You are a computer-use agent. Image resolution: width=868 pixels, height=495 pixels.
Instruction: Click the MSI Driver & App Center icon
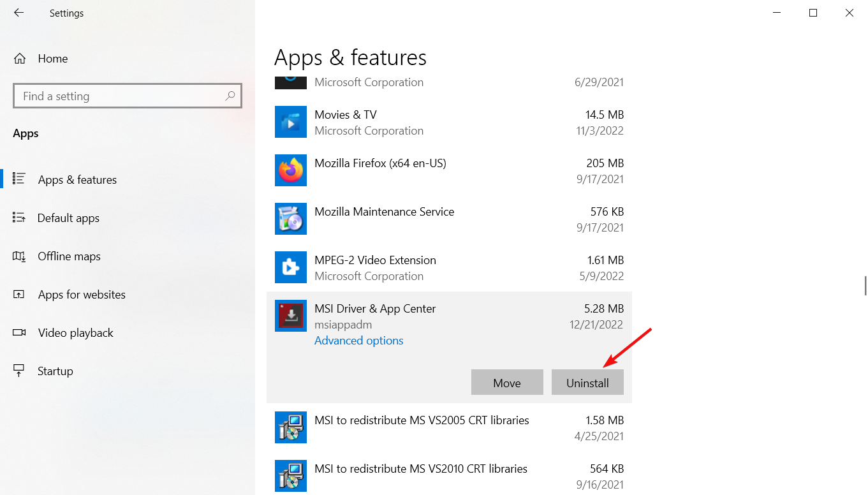(x=291, y=316)
